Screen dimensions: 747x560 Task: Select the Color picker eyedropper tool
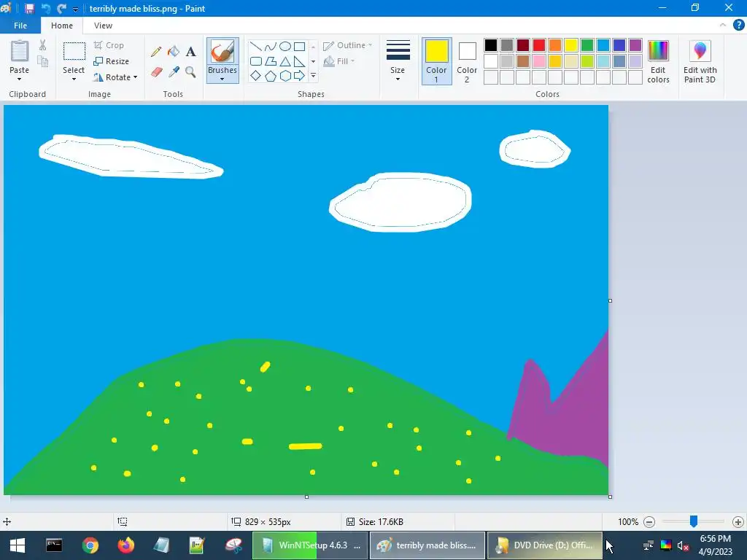pyautogui.click(x=174, y=72)
